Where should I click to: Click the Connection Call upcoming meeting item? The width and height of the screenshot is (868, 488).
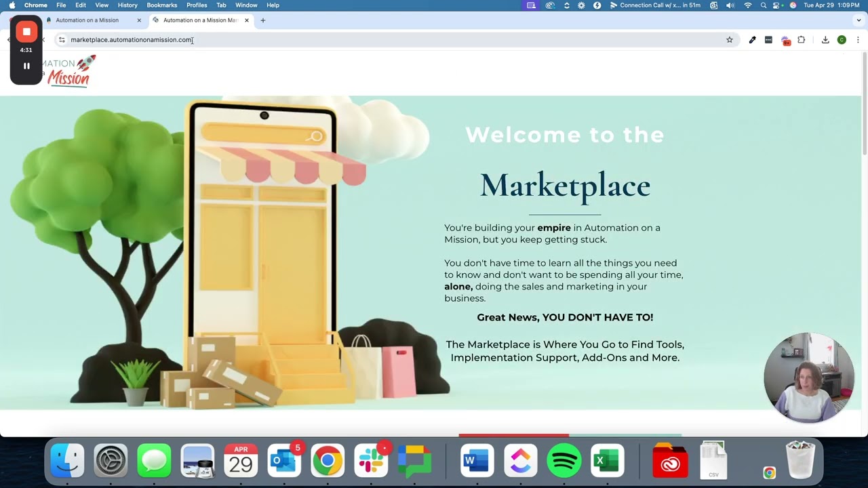click(655, 5)
